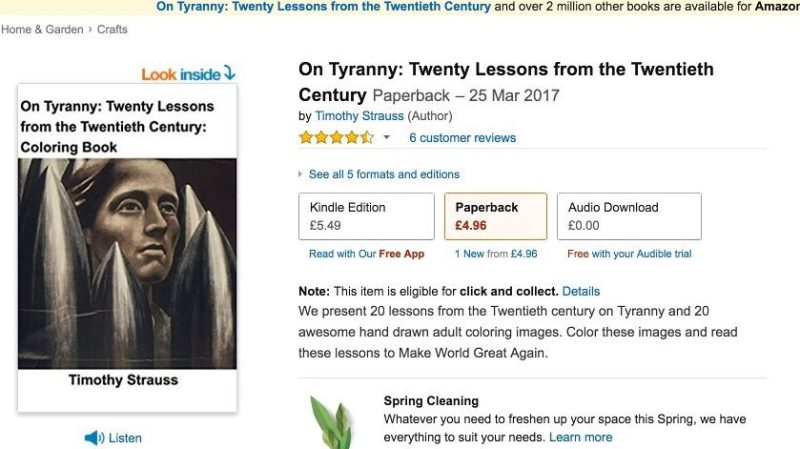
Task: Click the On Tyranny banner title link
Action: point(323,6)
